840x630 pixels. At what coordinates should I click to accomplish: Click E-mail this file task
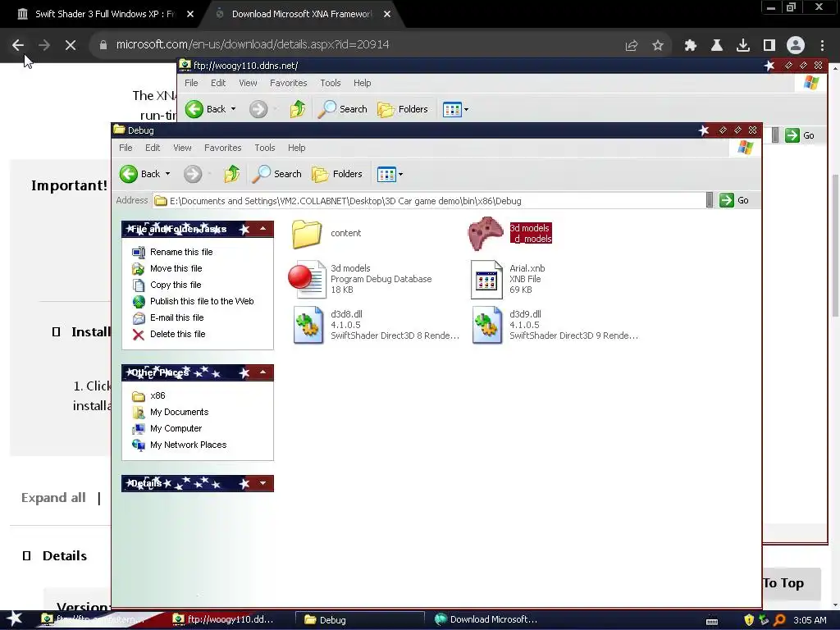(x=177, y=317)
